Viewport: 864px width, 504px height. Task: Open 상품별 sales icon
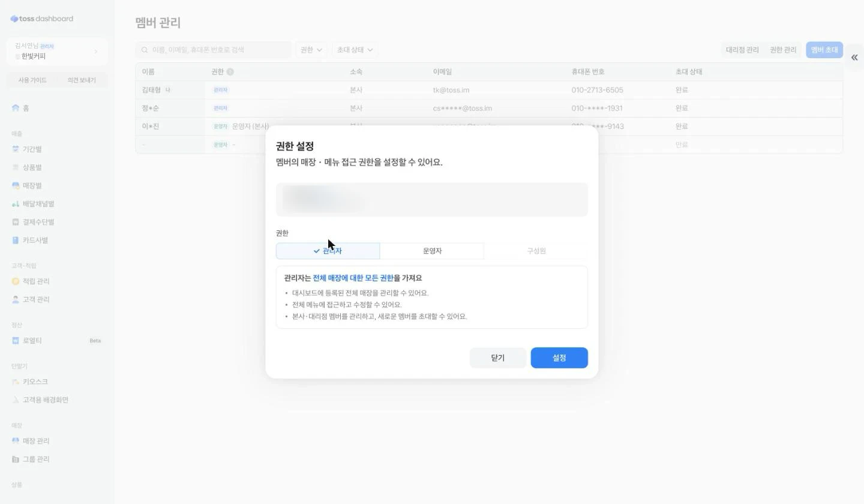[x=16, y=167]
